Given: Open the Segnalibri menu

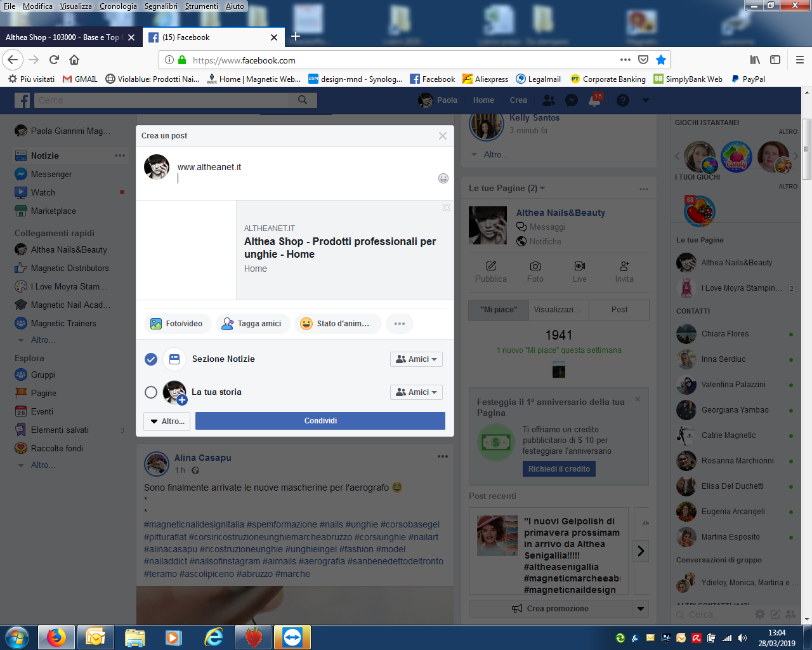Looking at the screenshot, I should coord(161,6).
